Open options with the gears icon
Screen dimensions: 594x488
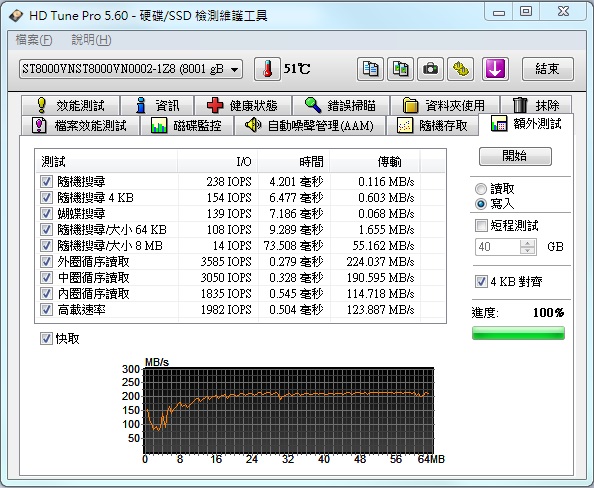point(460,69)
